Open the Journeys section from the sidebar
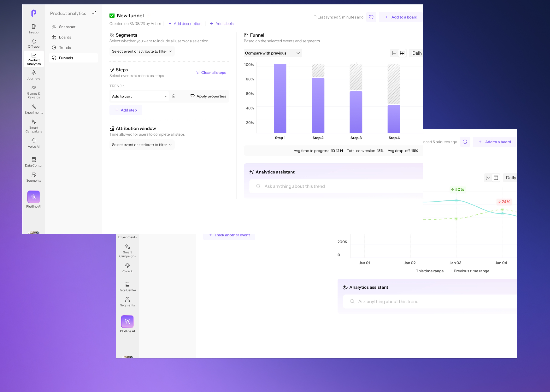Viewport: 550px width, 392px height. click(34, 75)
